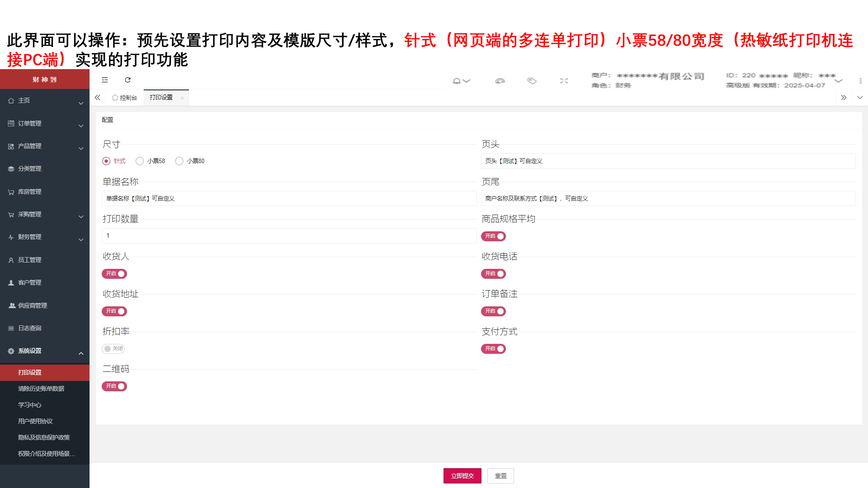The height and width of the screenshot is (488, 868).
Task: Click the sidebar collapse menu icon
Action: [105, 80]
